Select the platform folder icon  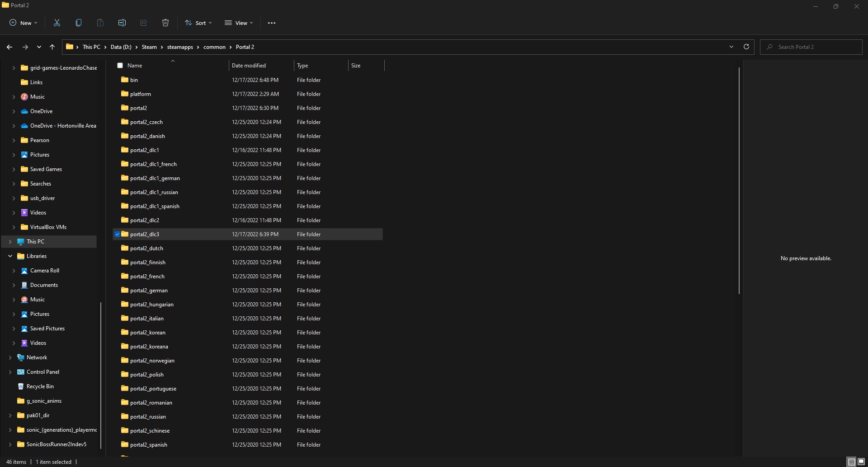point(125,94)
